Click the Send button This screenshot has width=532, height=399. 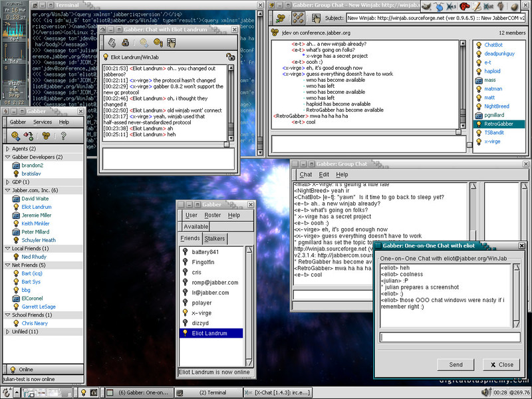tap(456, 364)
